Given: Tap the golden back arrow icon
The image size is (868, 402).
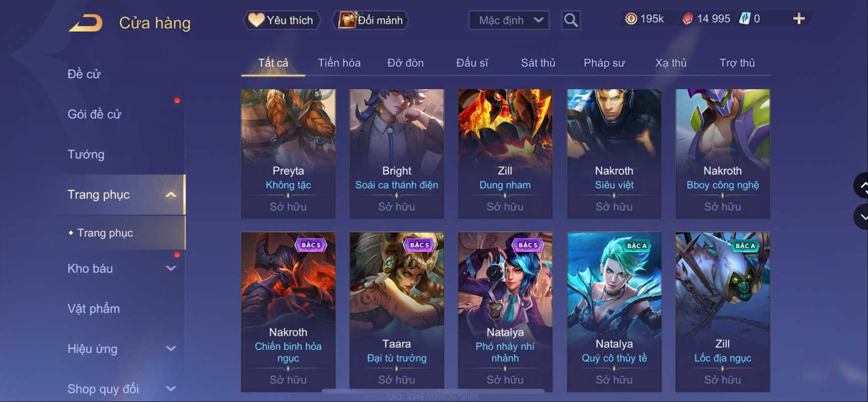Looking at the screenshot, I should (x=85, y=23).
